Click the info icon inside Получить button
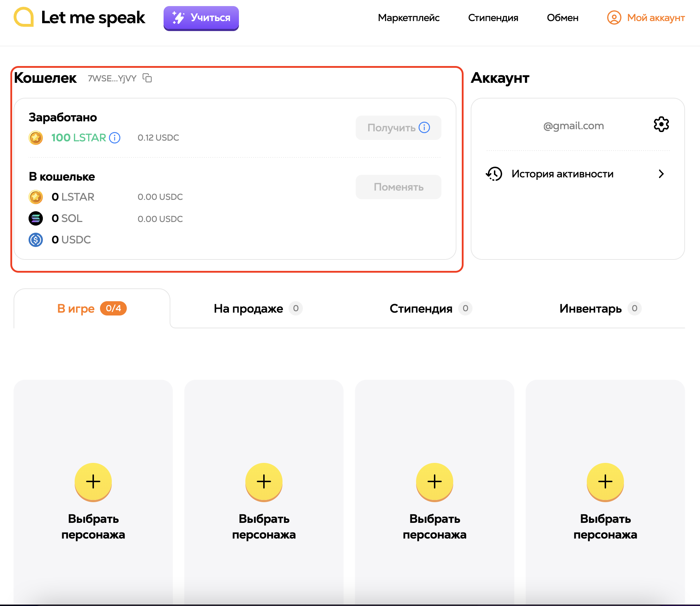The width and height of the screenshot is (700, 606). (424, 127)
